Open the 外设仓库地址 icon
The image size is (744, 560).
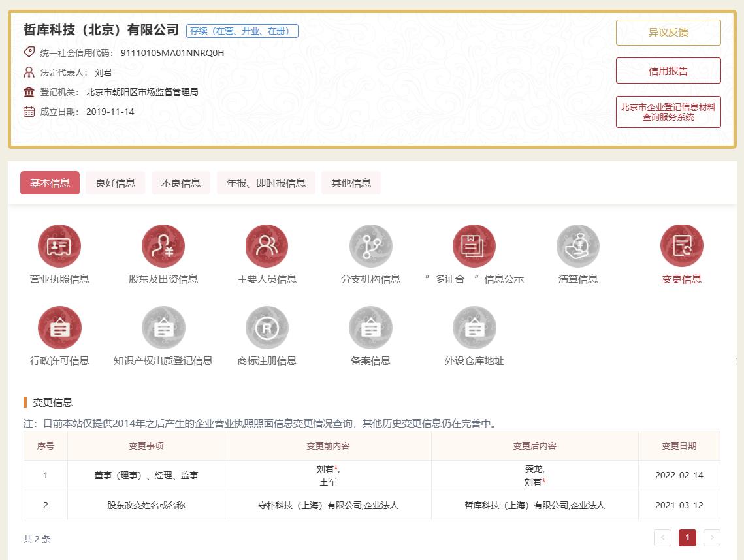[x=474, y=328]
